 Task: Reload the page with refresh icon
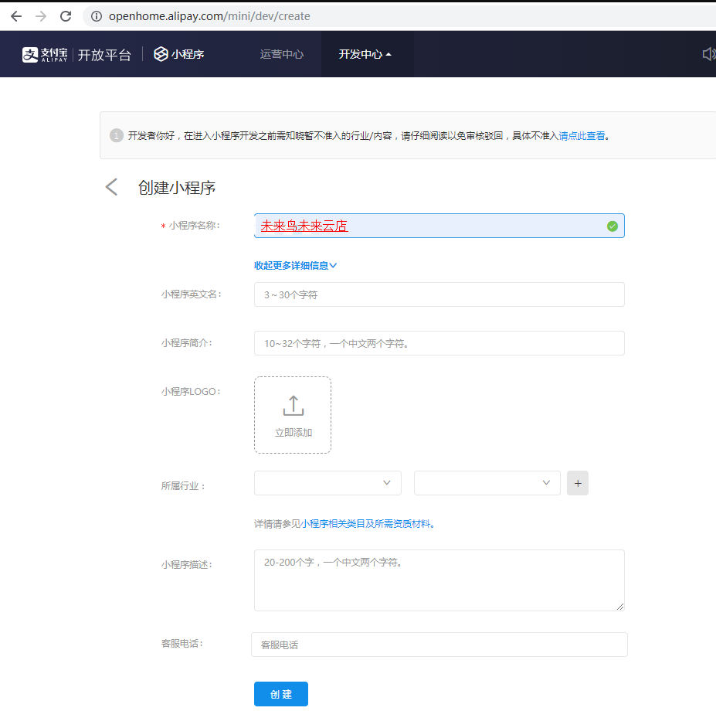(x=66, y=16)
